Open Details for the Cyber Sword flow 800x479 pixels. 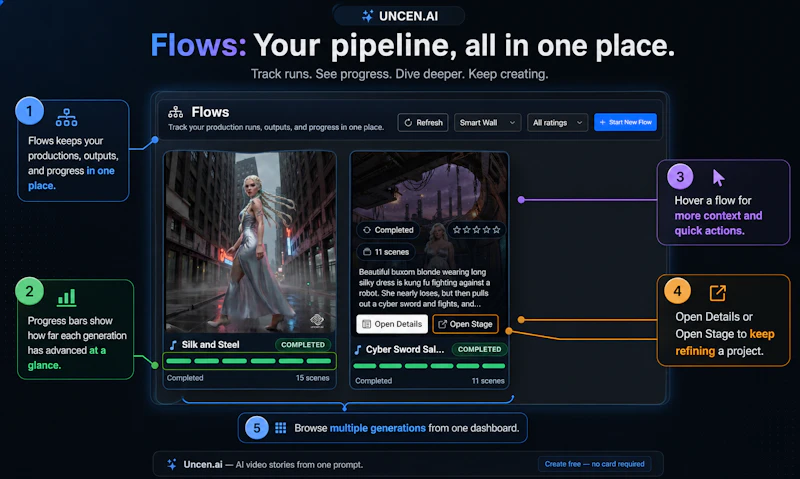(392, 324)
